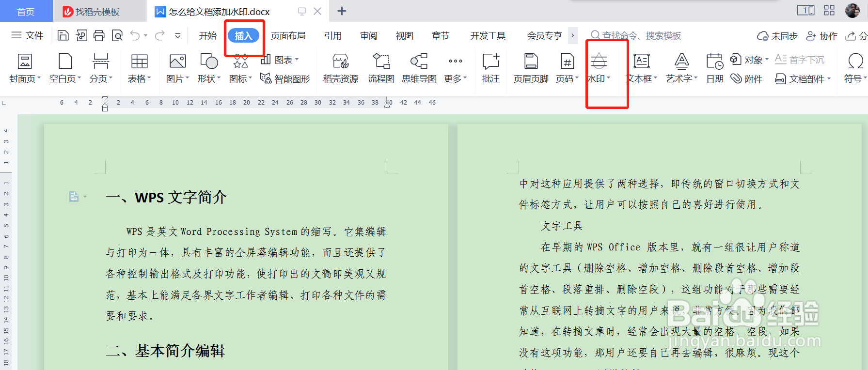868x370 pixels.
Task: Switch to the 审阅 (Review) tab
Action: pos(369,35)
